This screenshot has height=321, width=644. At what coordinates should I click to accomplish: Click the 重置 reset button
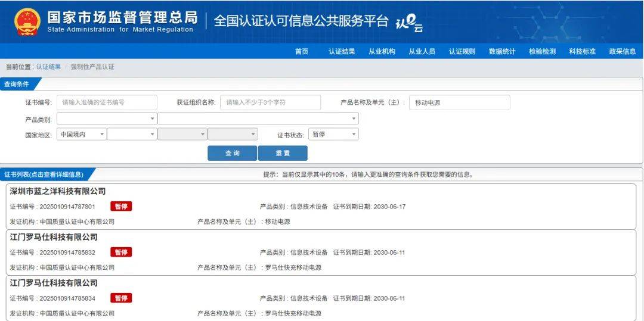tap(283, 153)
